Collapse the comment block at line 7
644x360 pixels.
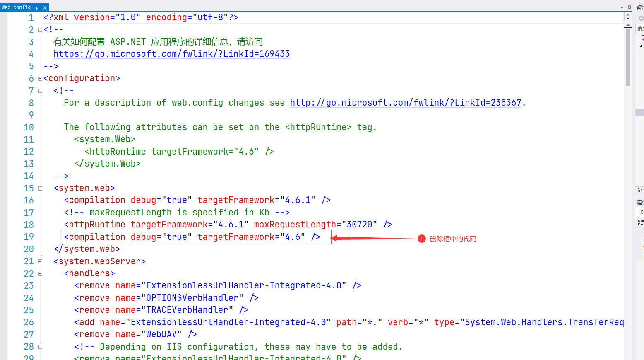click(x=40, y=90)
